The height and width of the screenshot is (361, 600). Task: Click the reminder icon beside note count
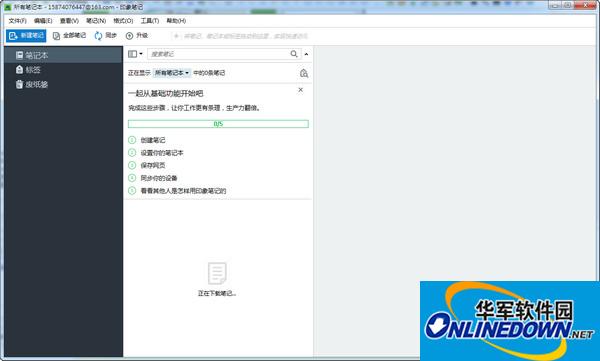pos(304,73)
